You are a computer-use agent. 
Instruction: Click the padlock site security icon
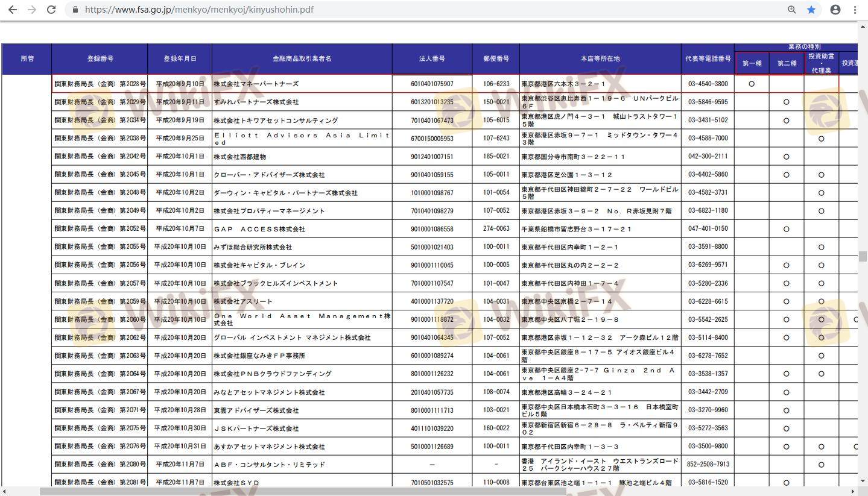point(75,10)
